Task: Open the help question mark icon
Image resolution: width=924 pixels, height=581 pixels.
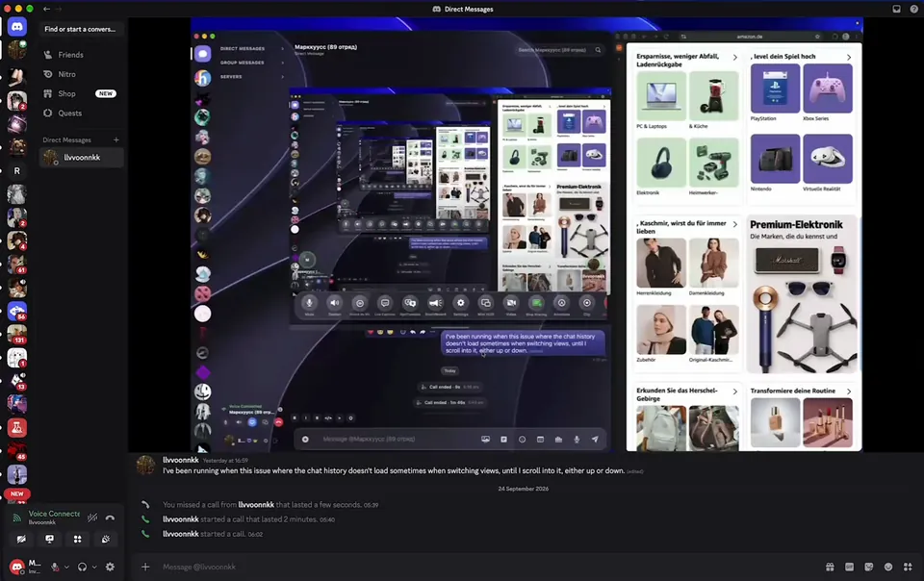Action: point(913,9)
